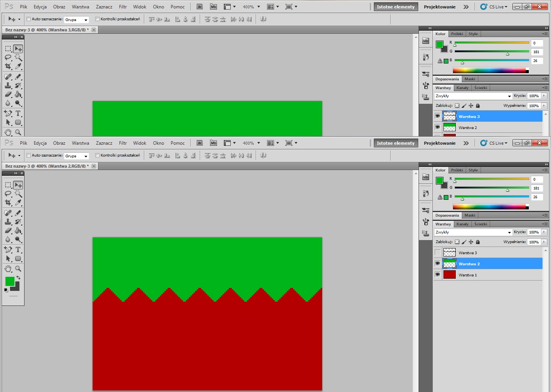
Task: Click Projektowanie workspace button in upper window
Action: point(440,7)
